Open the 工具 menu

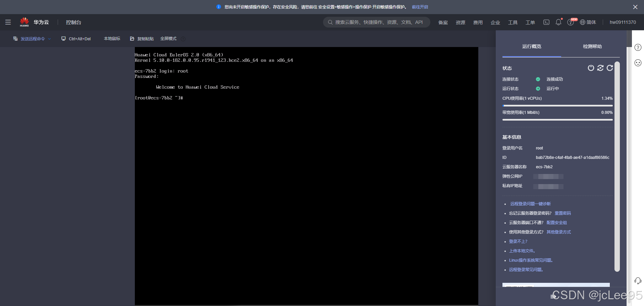513,23
